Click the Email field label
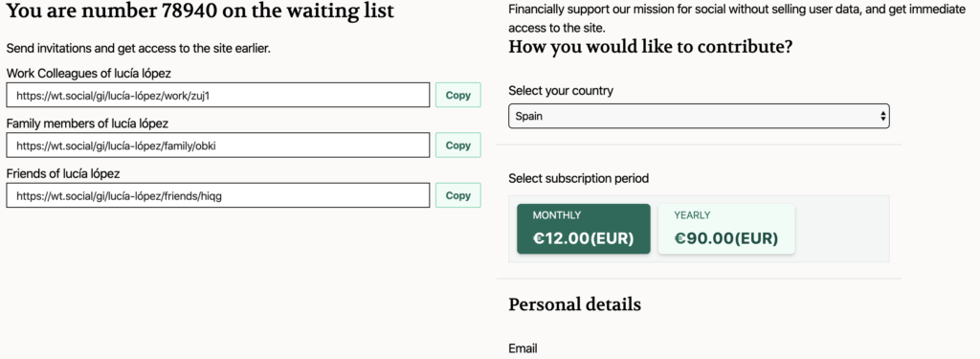This screenshot has height=359, width=980. click(523, 348)
